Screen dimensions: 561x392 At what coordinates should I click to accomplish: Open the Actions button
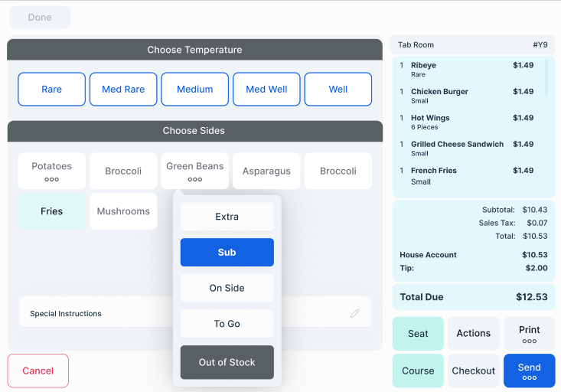pos(473,334)
